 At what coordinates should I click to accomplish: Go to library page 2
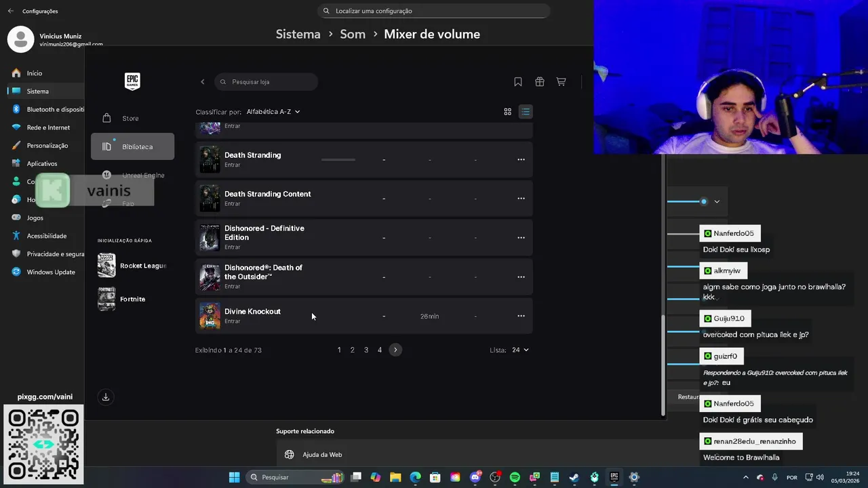[352, 350]
